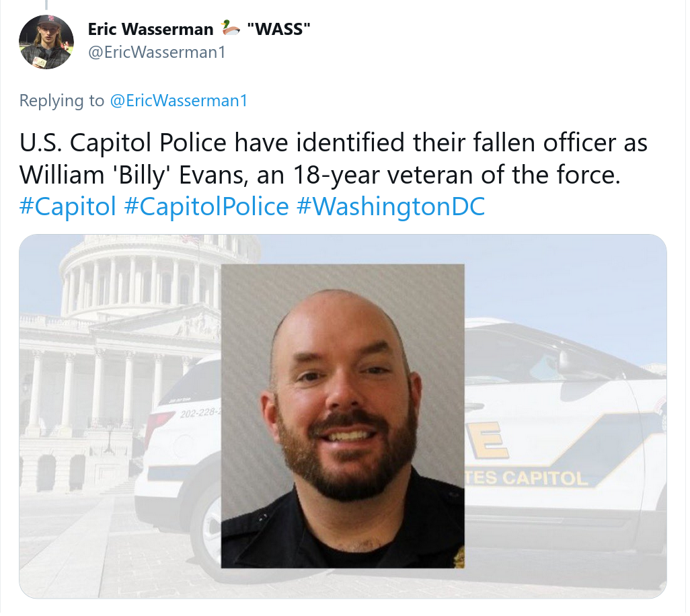Screen dimensions: 690x616
Task: Click the name William 'Billy' Evans in the tweet
Action: point(132,175)
